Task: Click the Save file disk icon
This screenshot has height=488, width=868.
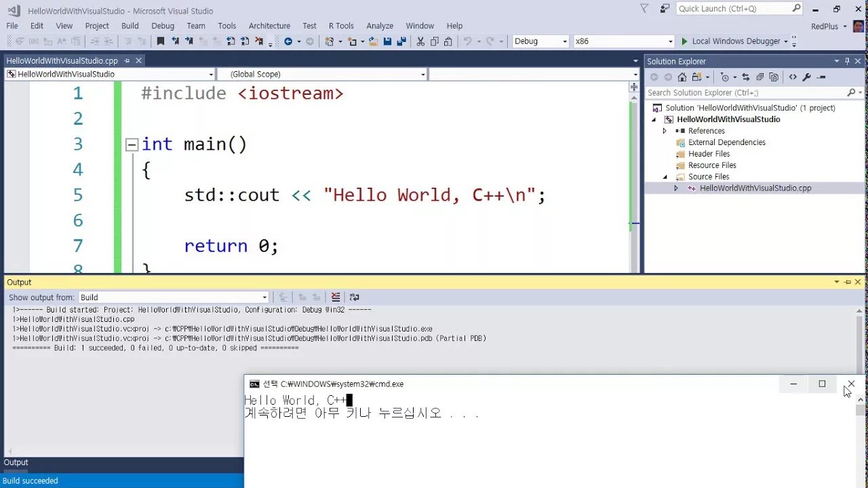Action: click(x=387, y=41)
